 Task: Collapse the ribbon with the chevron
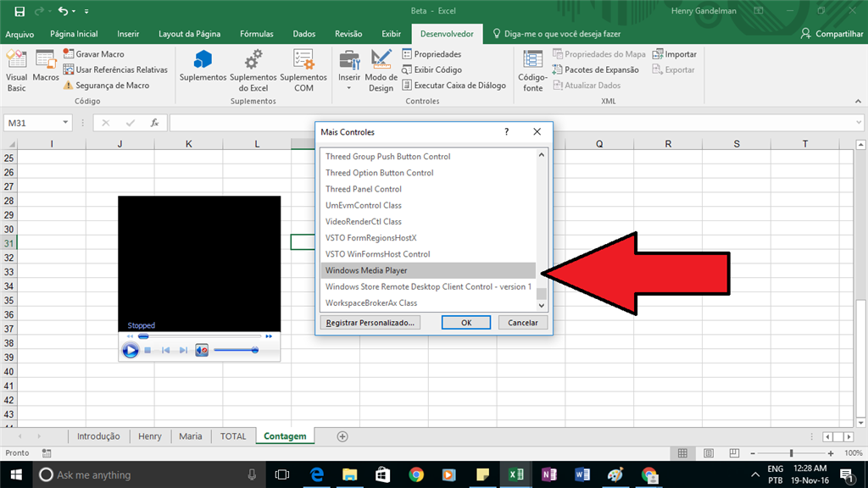click(858, 102)
